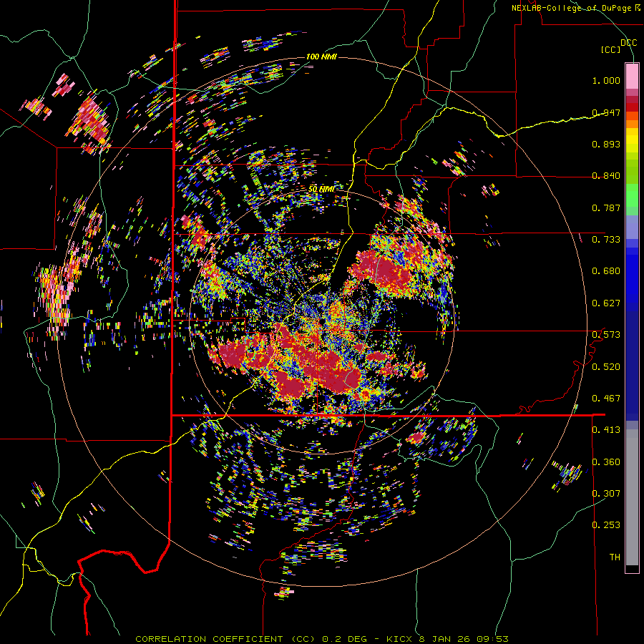Pick the gray segment of the color bar
644x644 pixels.
pos(632,497)
